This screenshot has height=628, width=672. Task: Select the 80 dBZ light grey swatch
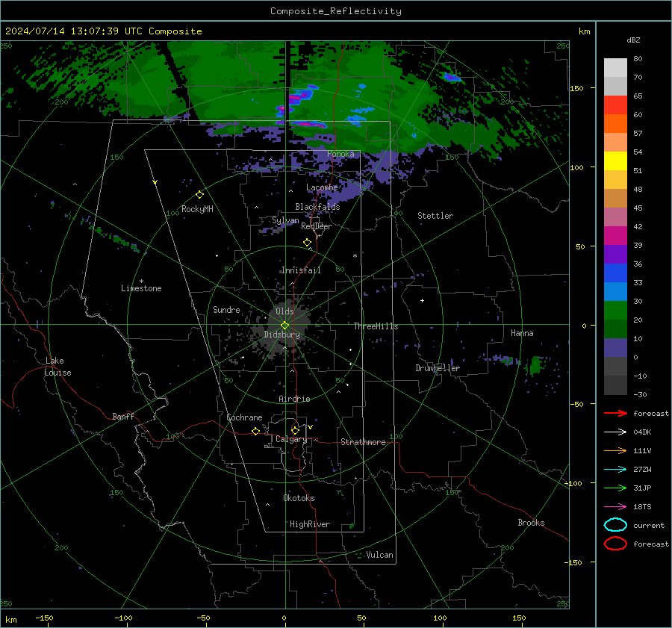tap(615, 67)
